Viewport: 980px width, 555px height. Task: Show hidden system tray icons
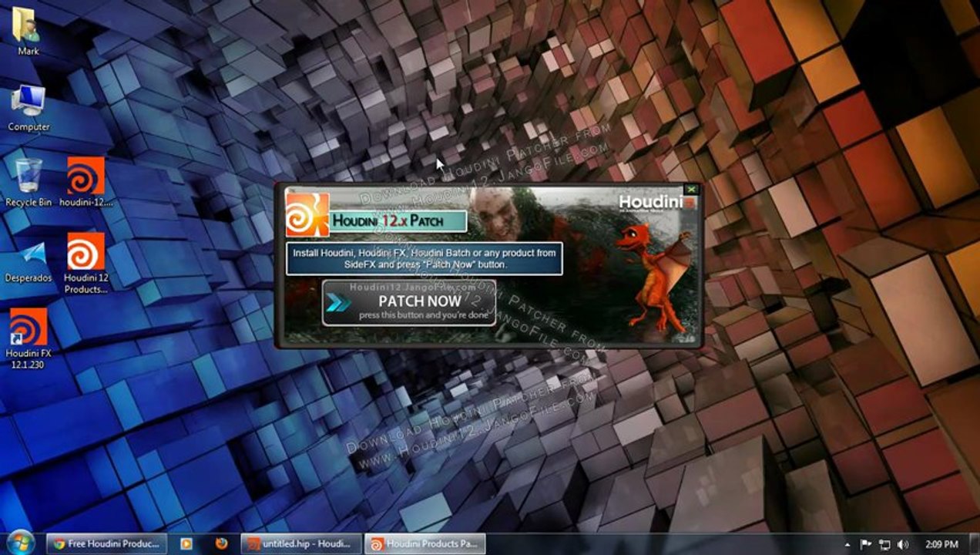click(x=848, y=544)
